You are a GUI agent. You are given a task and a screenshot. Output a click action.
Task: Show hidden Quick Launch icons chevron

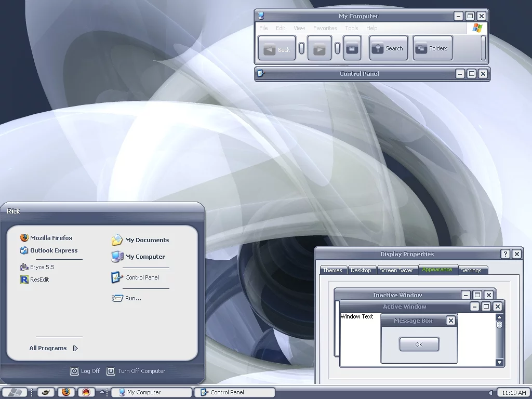102,392
